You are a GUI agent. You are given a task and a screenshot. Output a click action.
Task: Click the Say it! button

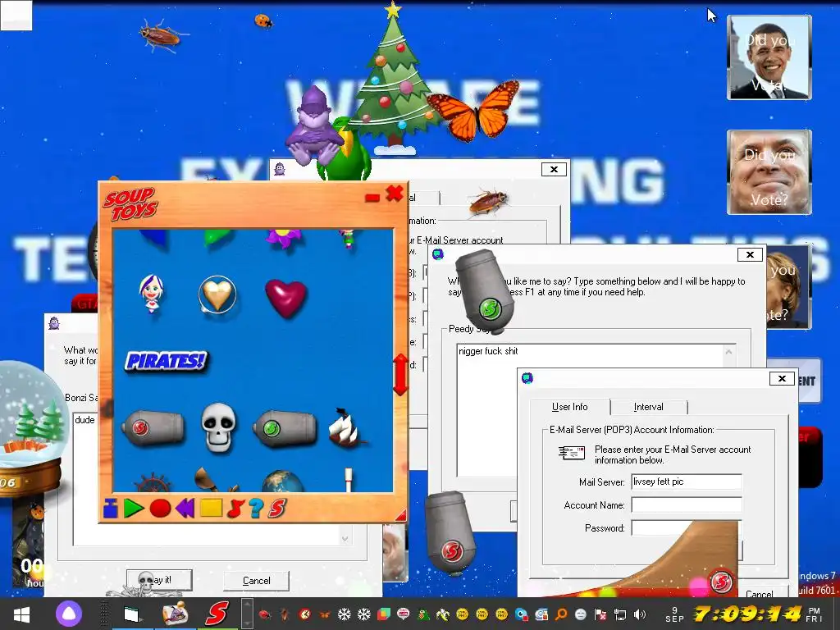159,580
